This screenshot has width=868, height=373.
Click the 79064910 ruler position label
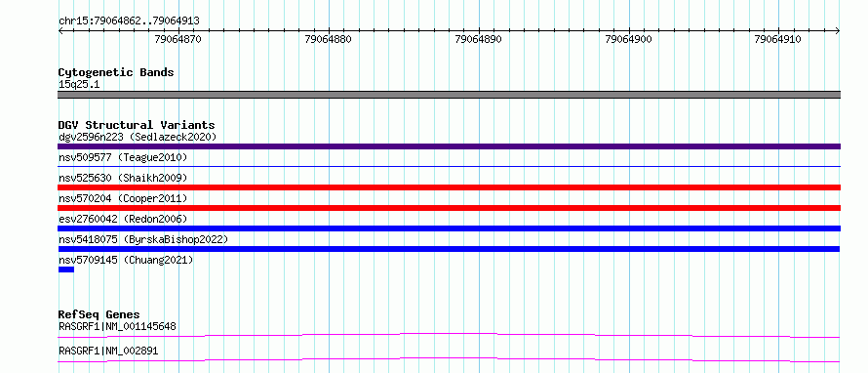(x=777, y=39)
